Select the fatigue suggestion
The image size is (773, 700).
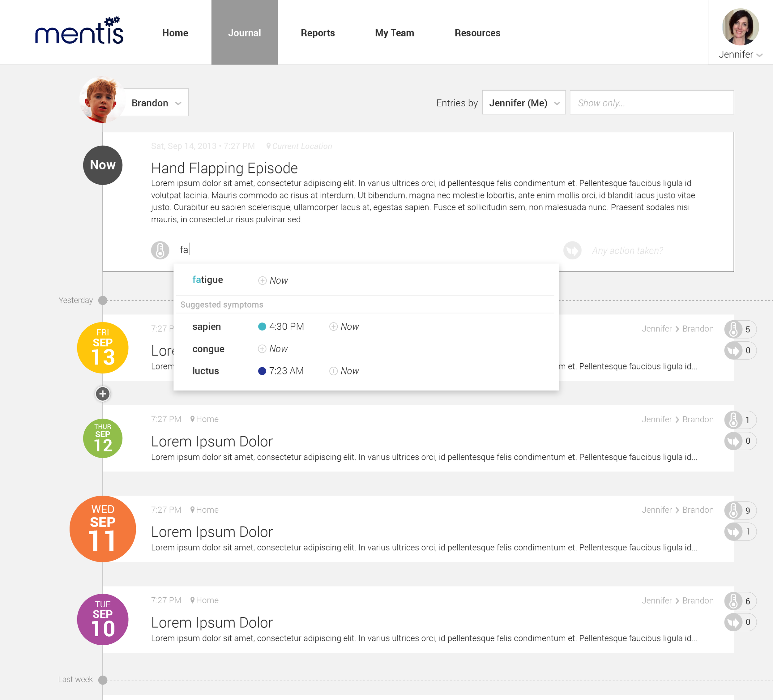(x=207, y=280)
